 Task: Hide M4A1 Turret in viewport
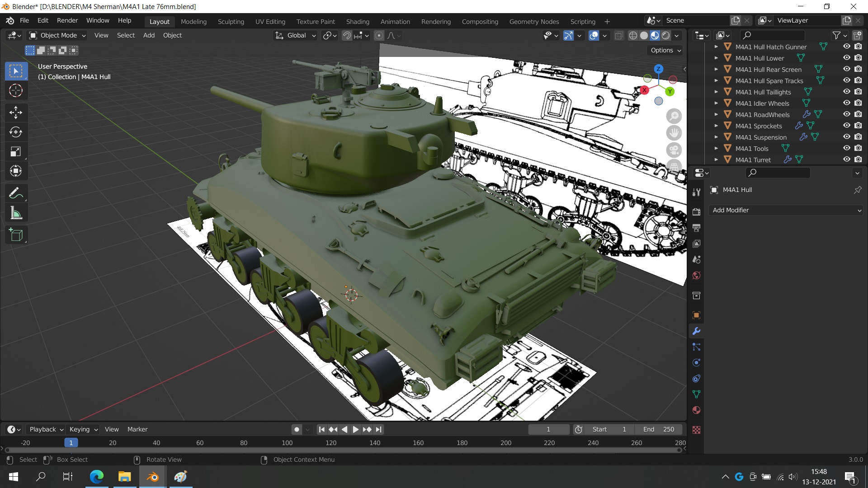tap(847, 160)
